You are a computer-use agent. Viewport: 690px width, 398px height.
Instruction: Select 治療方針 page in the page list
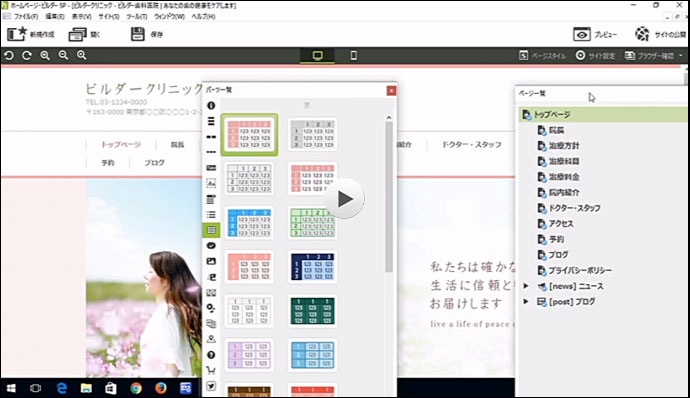[564, 146]
